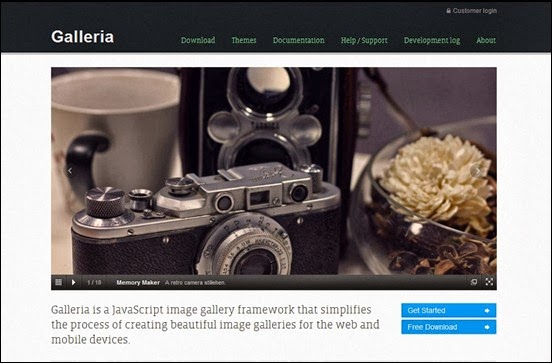
Task: Open the Documentation page
Action: [x=299, y=40]
